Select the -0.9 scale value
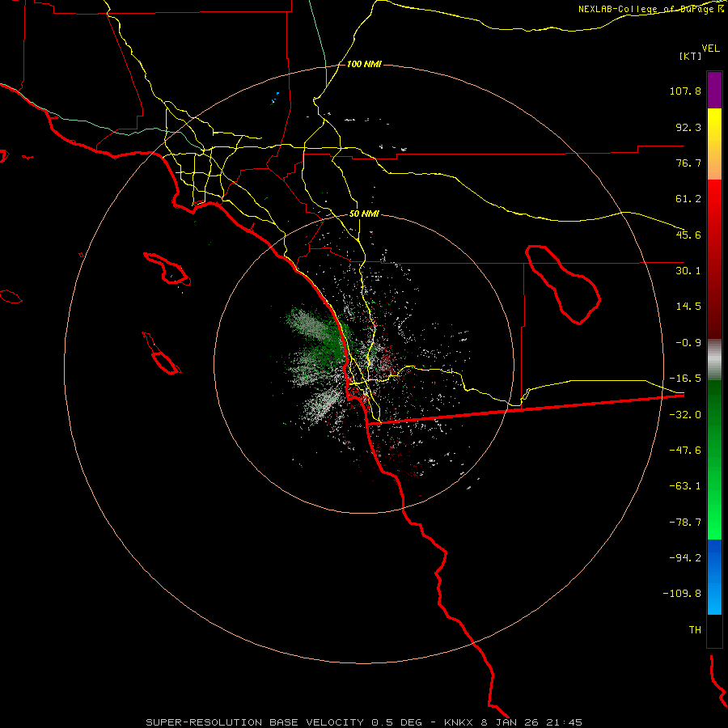This screenshot has height=728, width=728. tap(688, 343)
